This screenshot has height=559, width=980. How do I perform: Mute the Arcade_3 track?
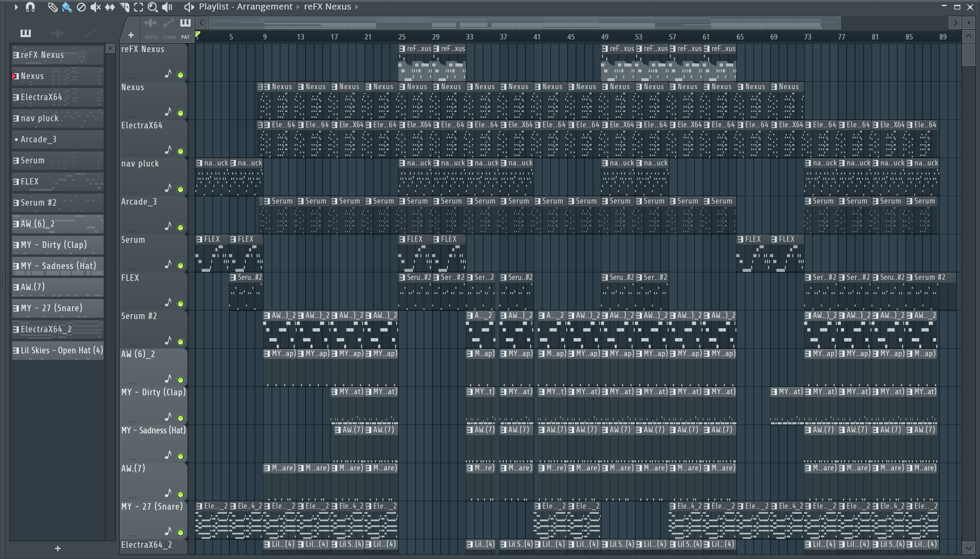coord(180,227)
